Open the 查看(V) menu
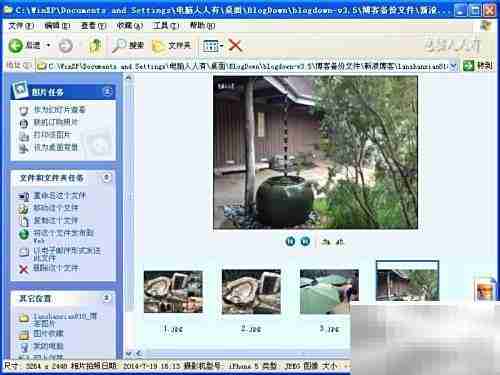This screenshot has width=500, height=375. click(93, 26)
